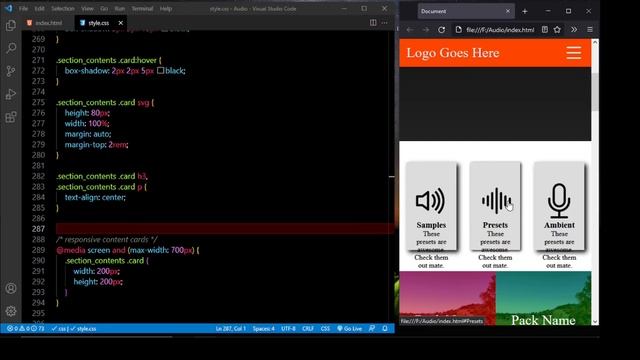Viewport: 640px width, 360px height.
Task: Click the style.css linter status item
Action: 83,329
